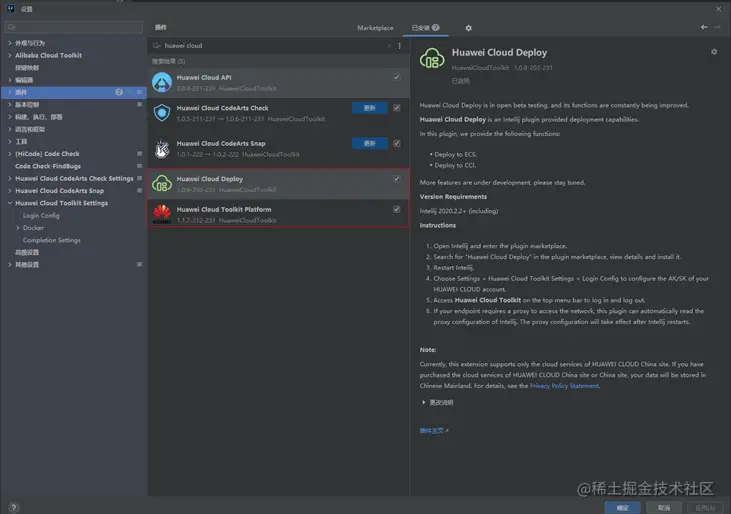
Task: Click the IDE logo in the title bar
Action: 10,9
